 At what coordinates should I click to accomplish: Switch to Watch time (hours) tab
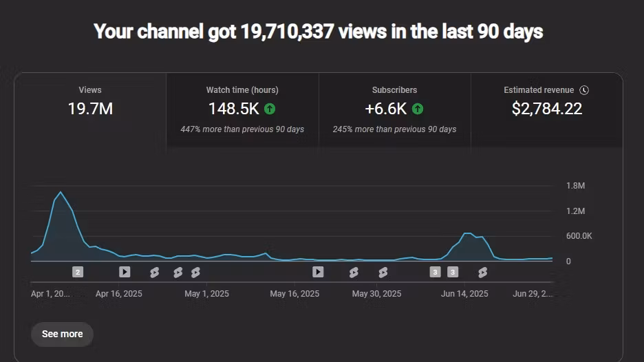click(242, 109)
